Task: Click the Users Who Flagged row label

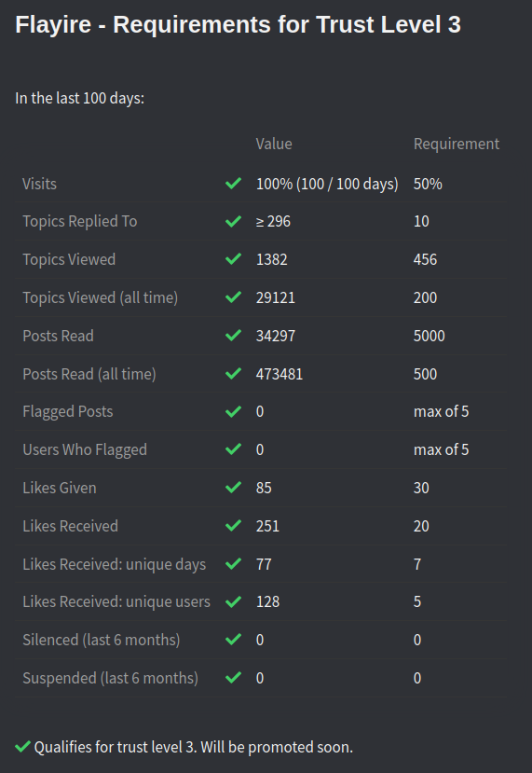Action: coord(85,450)
